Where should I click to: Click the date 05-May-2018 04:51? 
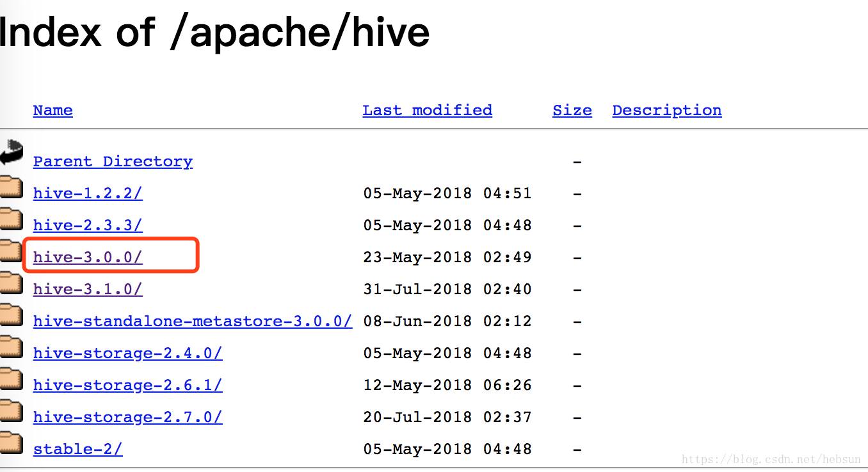447,193
